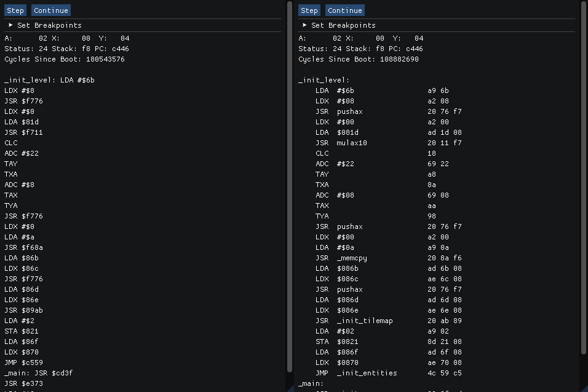Click right panel '_main:' label
This screenshot has width=588, height=392.
click(311, 384)
